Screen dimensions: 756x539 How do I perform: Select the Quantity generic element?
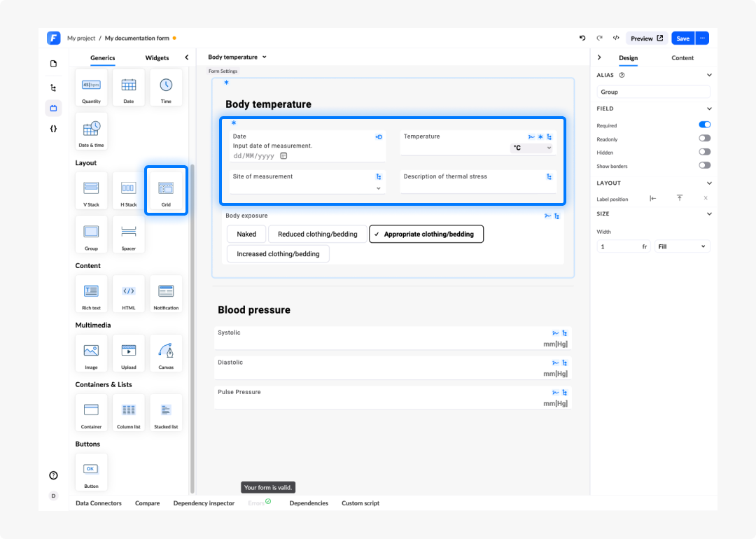(x=91, y=87)
